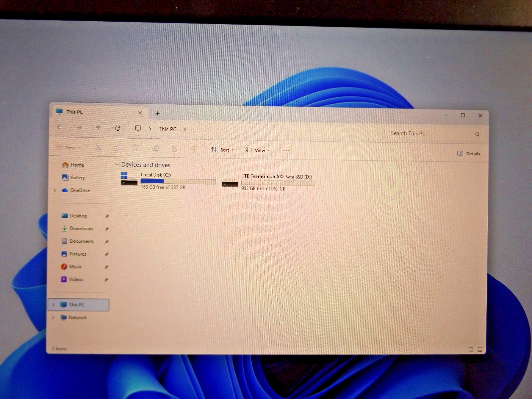Click the forward navigation arrow
The width and height of the screenshot is (532, 399).
(x=79, y=127)
